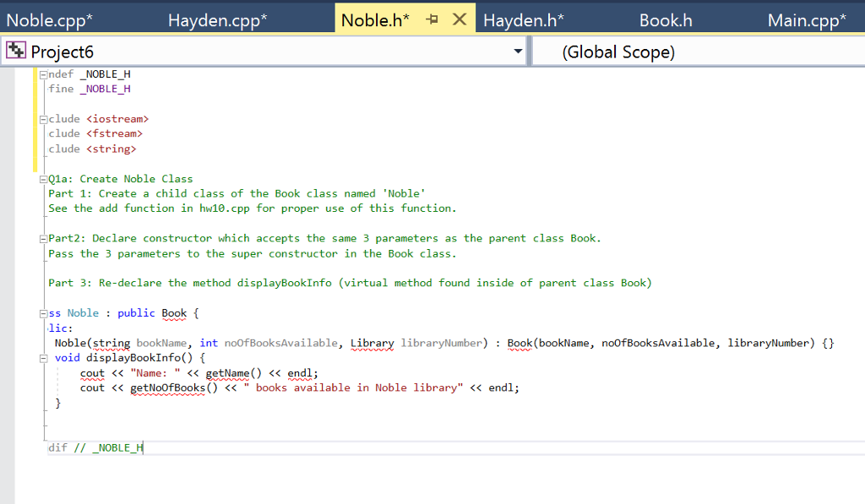Place cursor on the getName() call
Viewport: 865px width, 504px height.
pyautogui.click(x=229, y=372)
